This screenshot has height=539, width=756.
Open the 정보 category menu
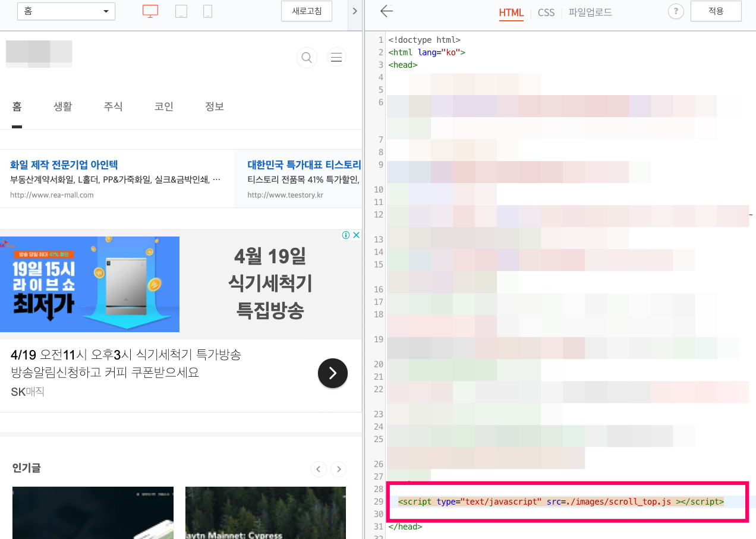click(x=215, y=107)
